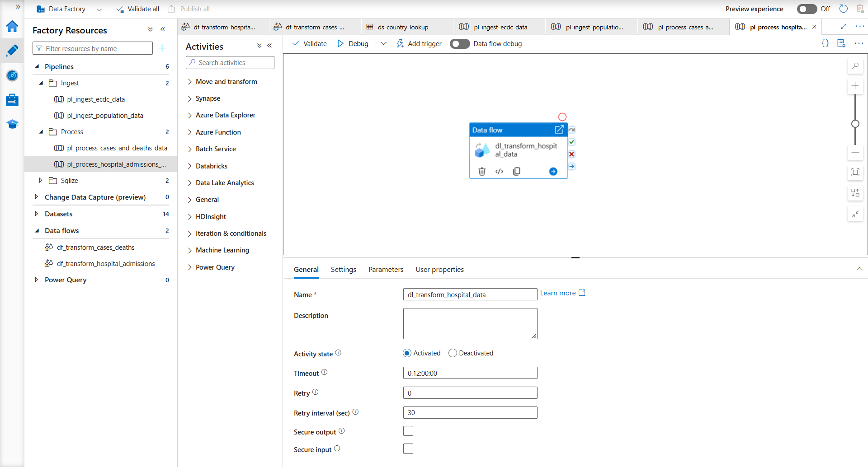This screenshot has width=868, height=467.
Task: Click the refresh icon in top bar
Action: click(844, 9)
